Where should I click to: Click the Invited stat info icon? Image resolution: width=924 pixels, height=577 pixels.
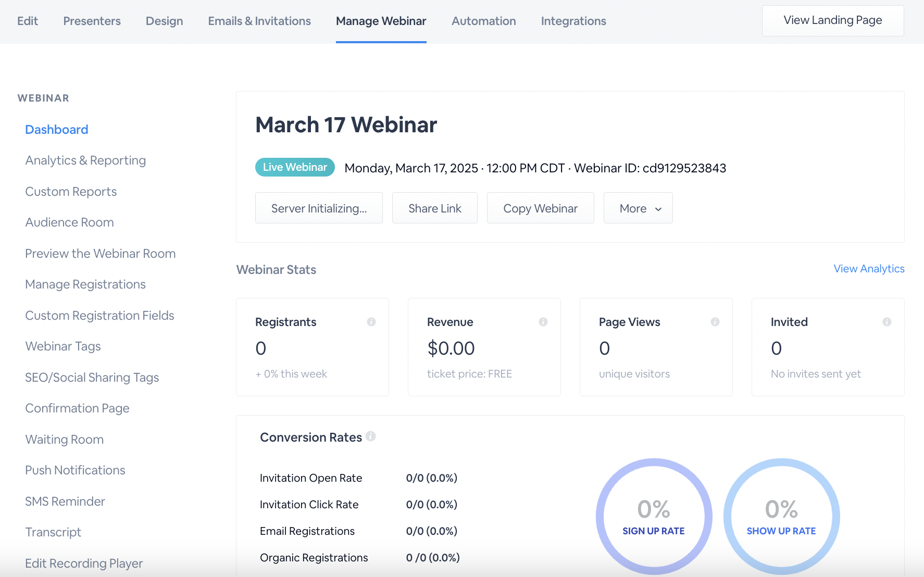pyautogui.click(x=887, y=322)
